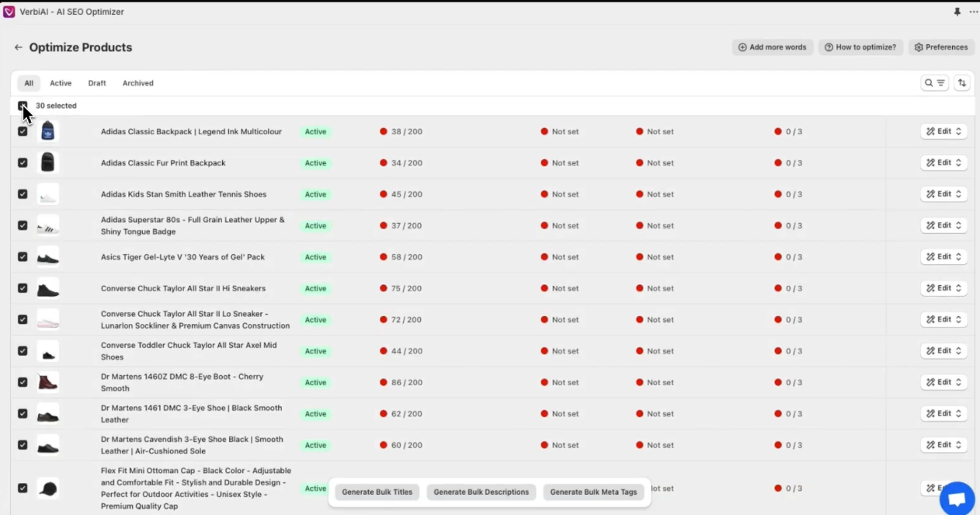980x515 pixels.
Task: Uncheck the Asics Tiger Gel-Lyte V row
Action: click(x=23, y=256)
